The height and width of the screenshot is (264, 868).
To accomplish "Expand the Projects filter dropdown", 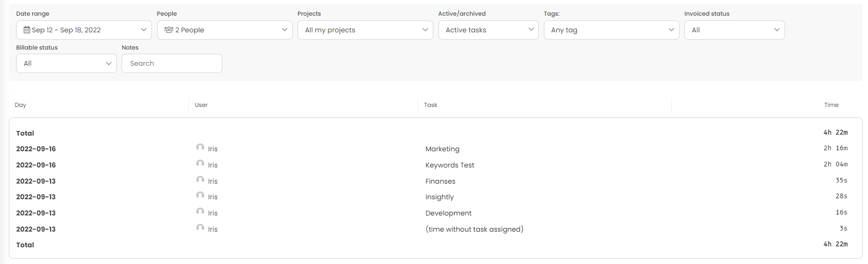I will [x=365, y=30].
